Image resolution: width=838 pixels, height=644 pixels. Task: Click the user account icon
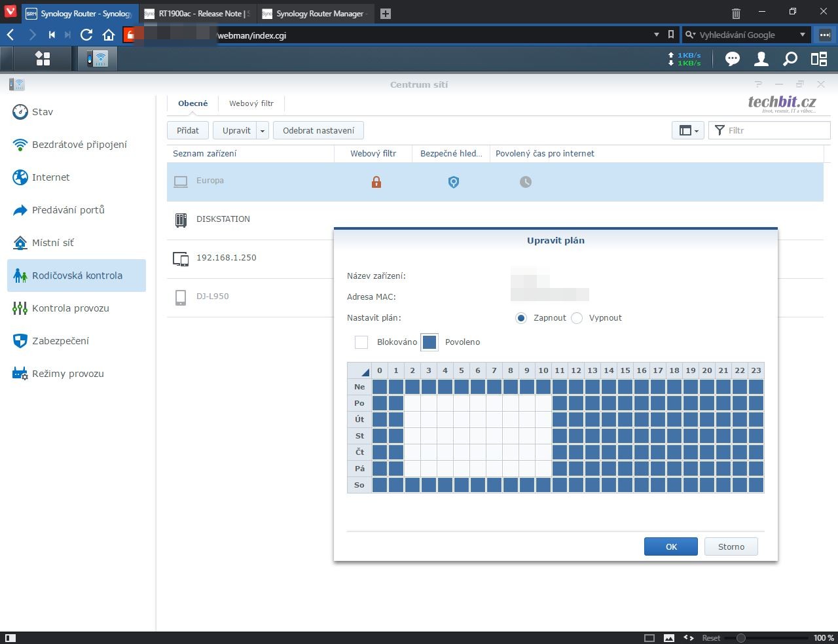click(x=761, y=59)
